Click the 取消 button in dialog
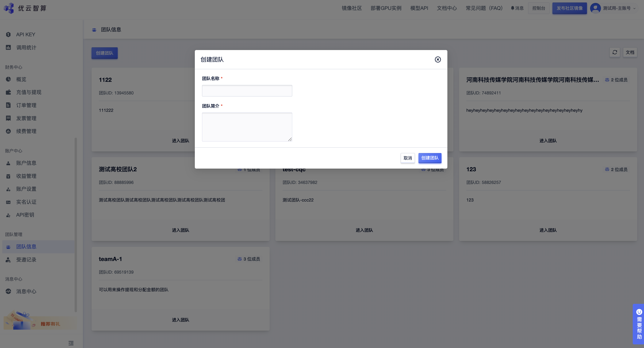644x348 pixels. [407, 158]
